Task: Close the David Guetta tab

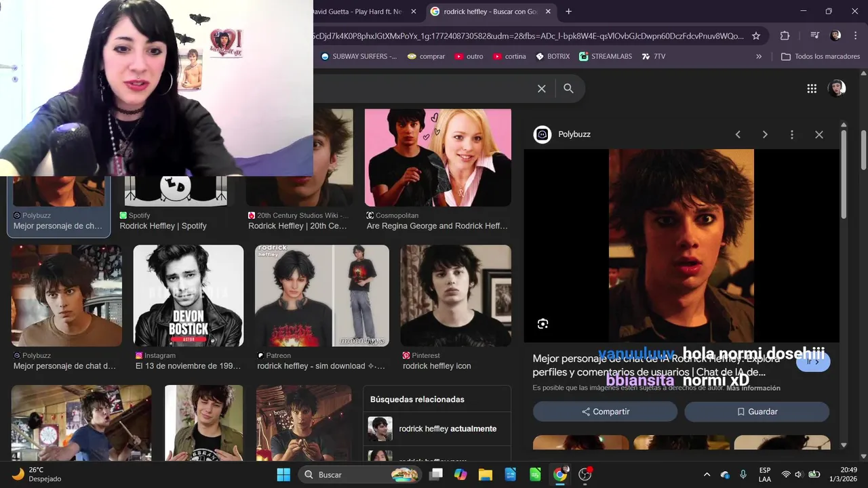Action: tap(414, 12)
